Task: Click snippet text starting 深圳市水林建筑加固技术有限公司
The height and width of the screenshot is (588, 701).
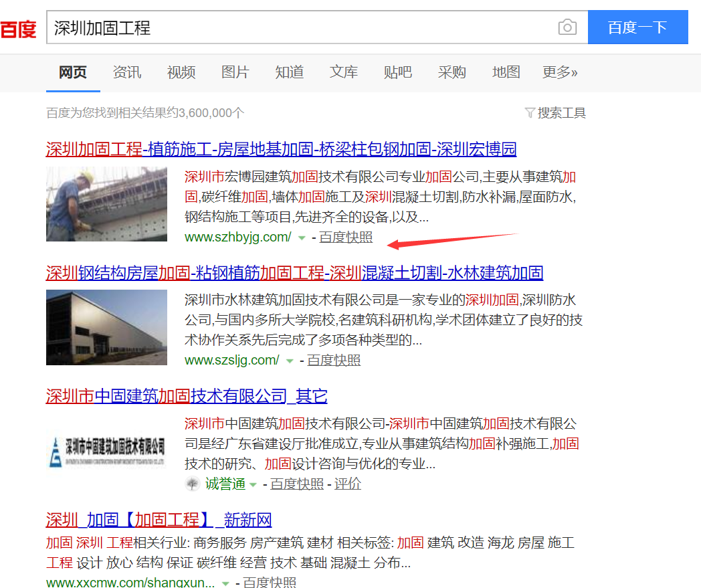Action: (x=383, y=320)
